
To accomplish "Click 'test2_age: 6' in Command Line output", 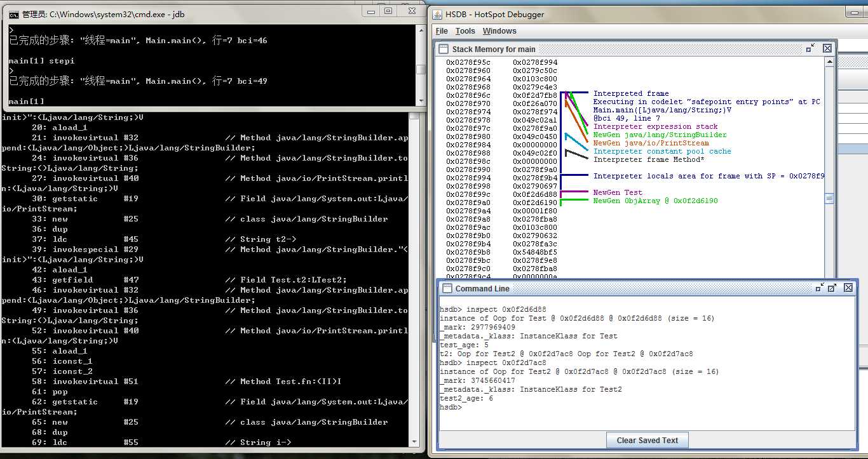I will coord(466,398).
